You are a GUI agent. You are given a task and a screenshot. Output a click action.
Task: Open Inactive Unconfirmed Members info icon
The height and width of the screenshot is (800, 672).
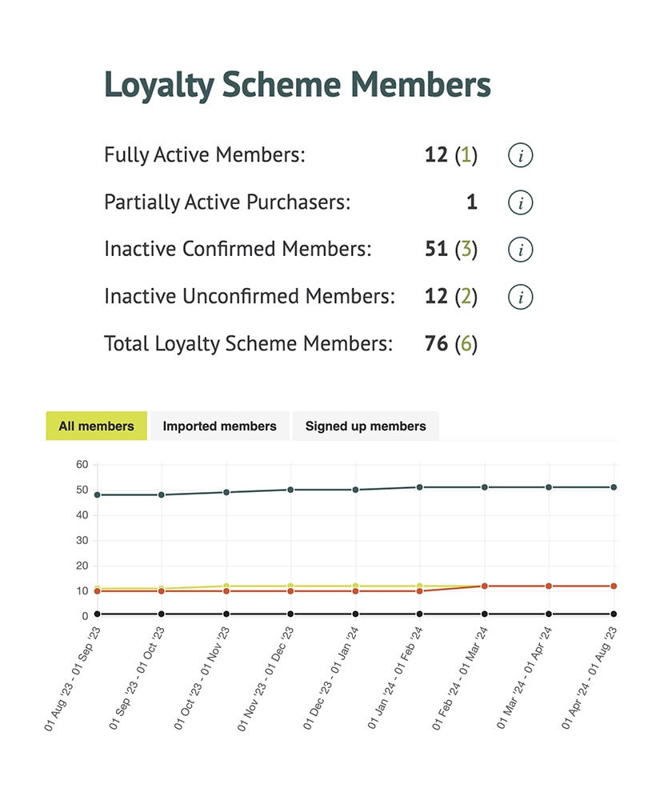point(520,298)
